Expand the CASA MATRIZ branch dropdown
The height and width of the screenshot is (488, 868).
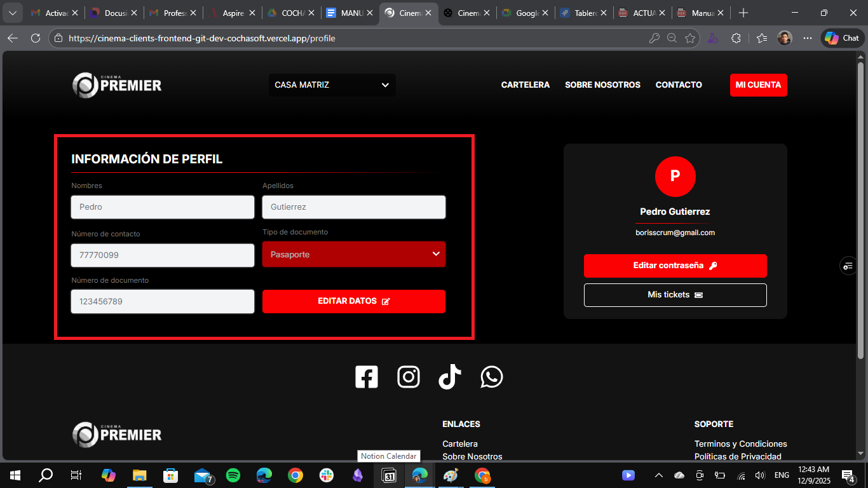(x=332, y=85)
